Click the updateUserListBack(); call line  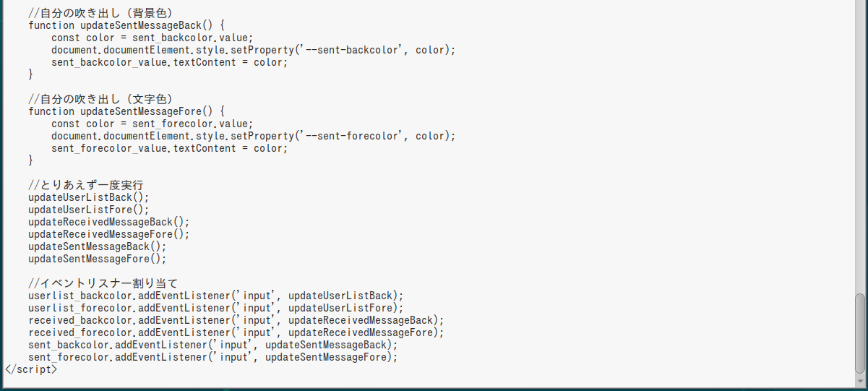(89, 197)
